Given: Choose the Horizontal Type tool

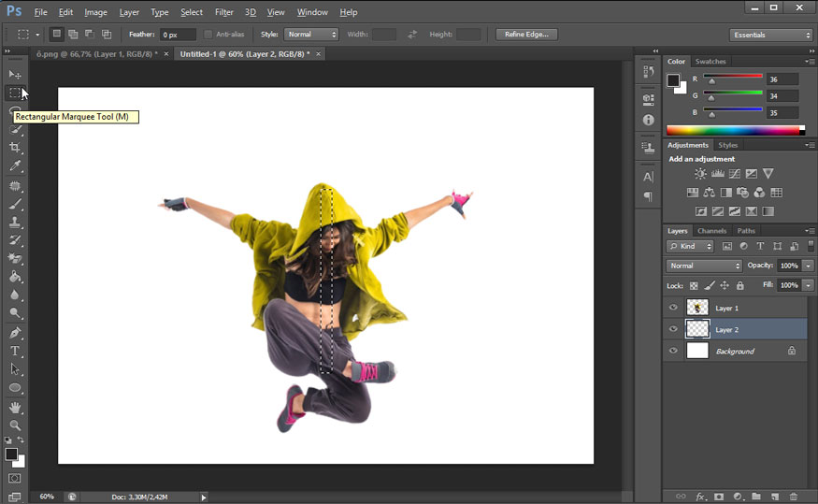Looking at the screenshot, I should (15, 351).
